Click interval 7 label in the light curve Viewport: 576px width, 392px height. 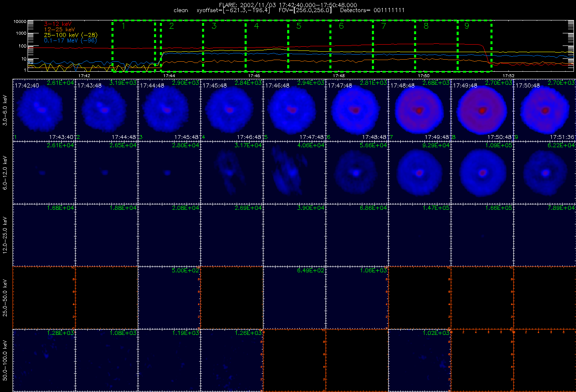(384, 26)
